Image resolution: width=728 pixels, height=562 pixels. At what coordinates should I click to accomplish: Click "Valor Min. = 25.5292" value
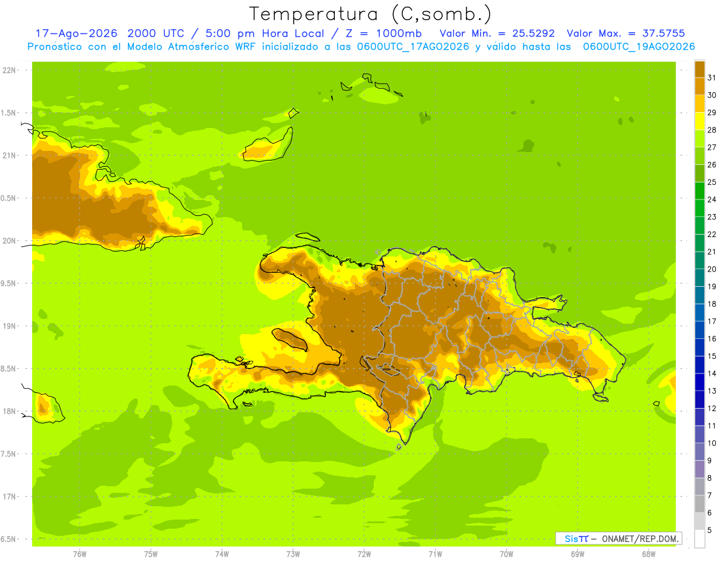497,33
